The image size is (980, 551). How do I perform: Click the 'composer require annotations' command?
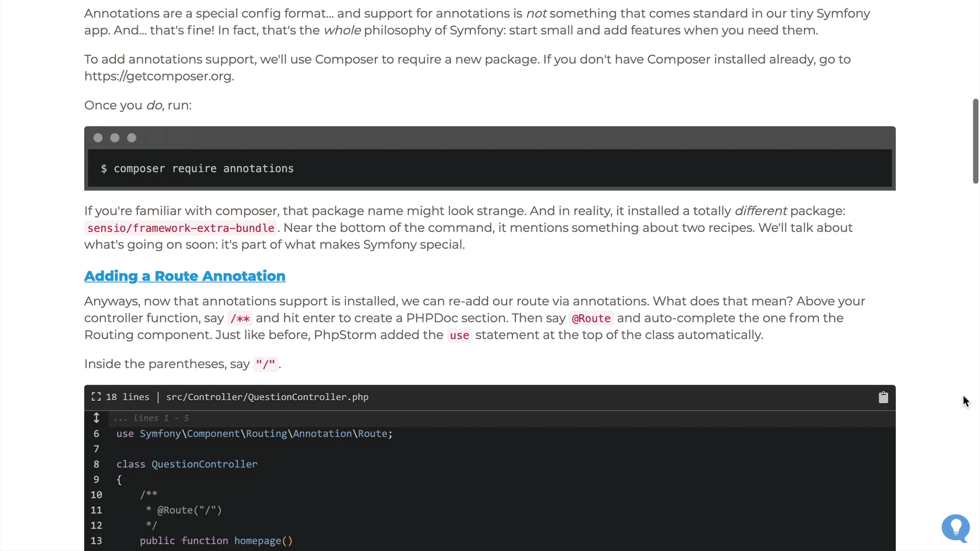(203, 169)
